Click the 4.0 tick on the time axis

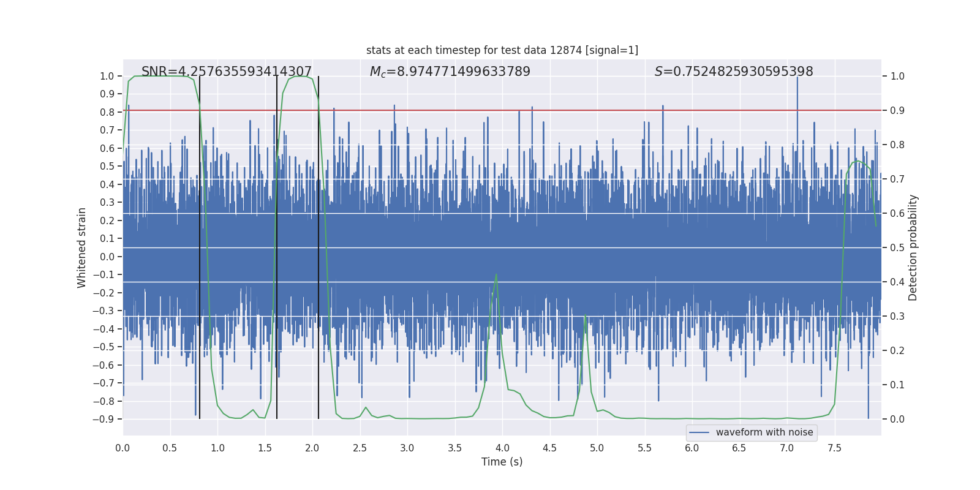(502, 448)
